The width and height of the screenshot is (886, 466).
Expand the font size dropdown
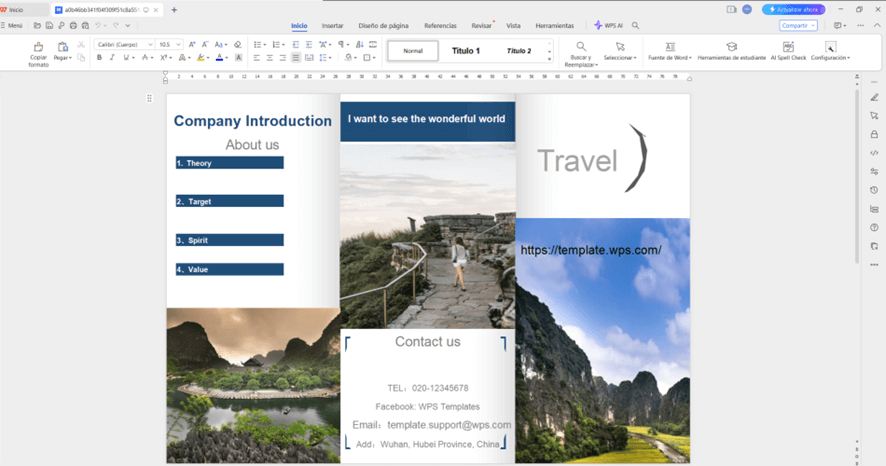[x=178, y=44]
